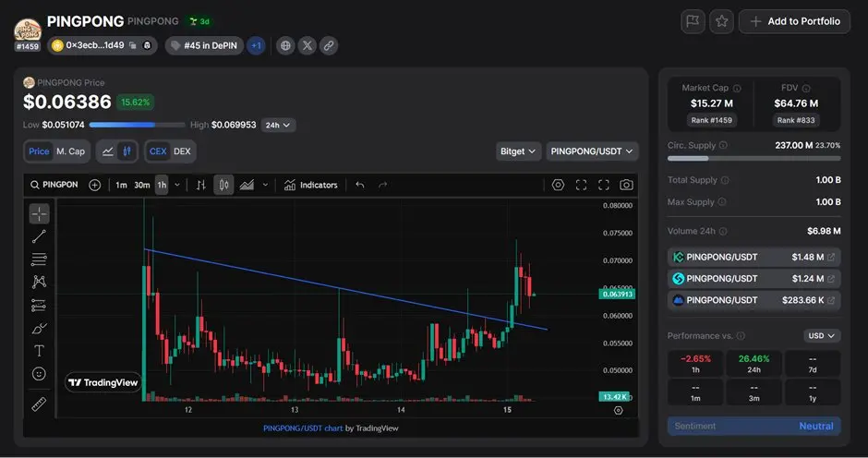
Task: Click the chain link icon
Action: [329, 45]
